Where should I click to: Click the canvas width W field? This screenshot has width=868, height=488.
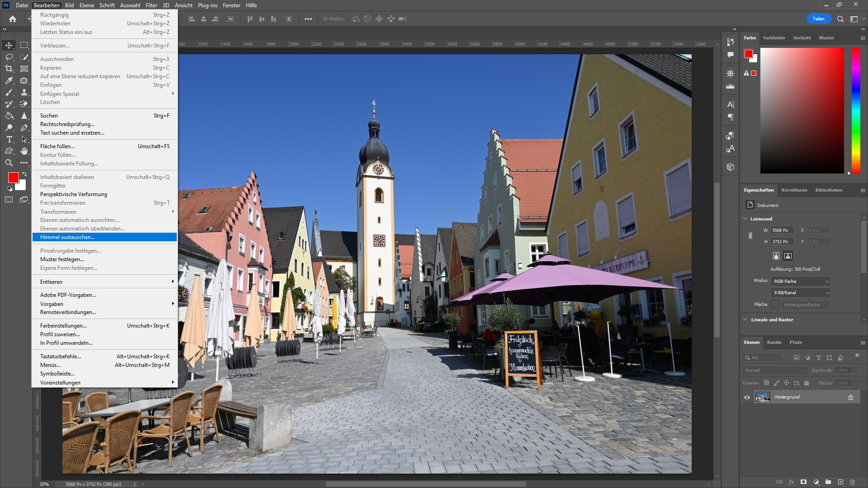(782, 230)
